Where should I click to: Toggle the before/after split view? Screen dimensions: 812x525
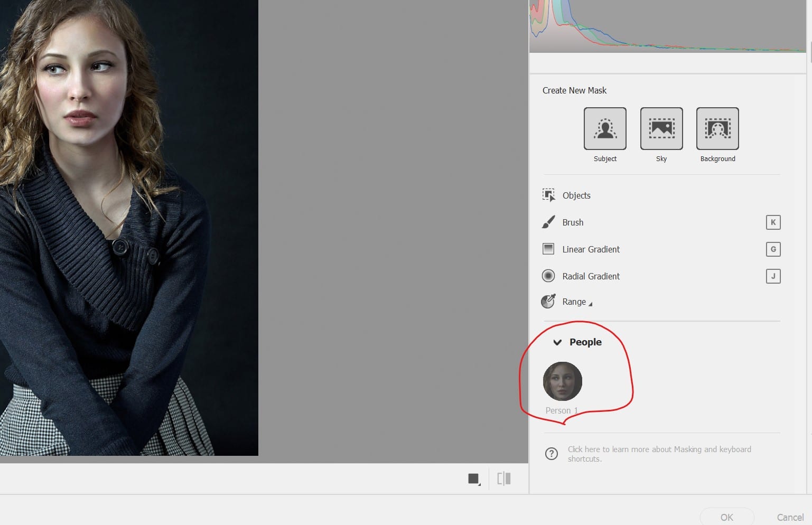pos(503,479)
